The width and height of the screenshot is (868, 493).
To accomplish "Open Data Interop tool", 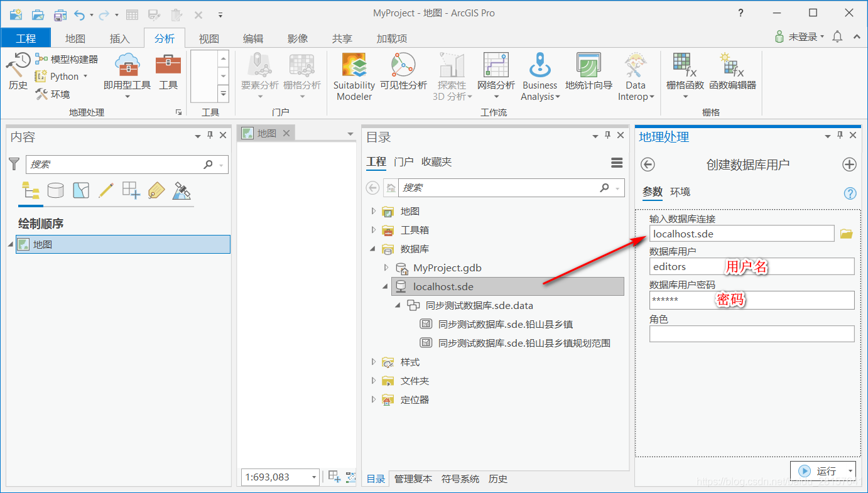I will pos(636,77).
